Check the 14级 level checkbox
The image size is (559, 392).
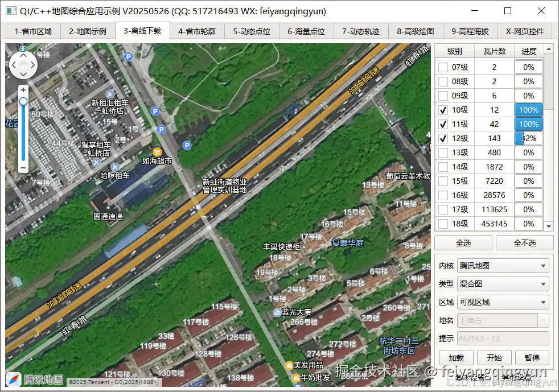coord(443,167)
